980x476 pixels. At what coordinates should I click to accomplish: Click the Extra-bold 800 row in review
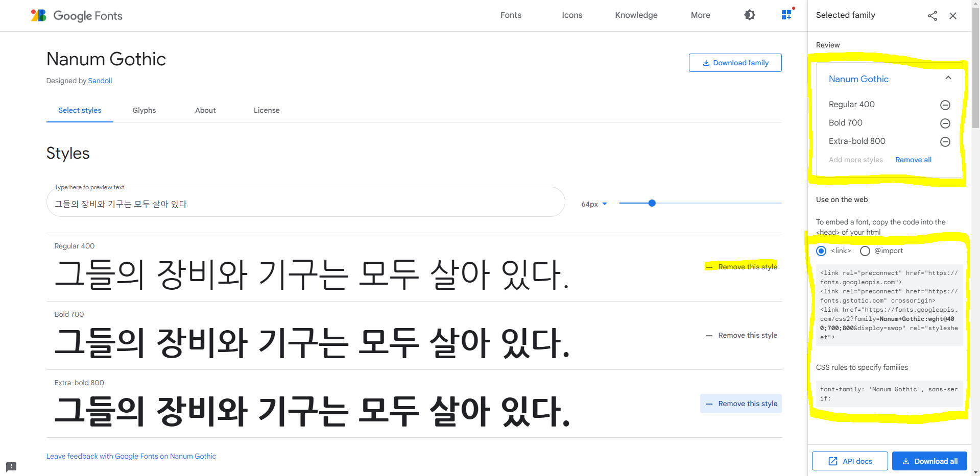(x=889, y=141)
